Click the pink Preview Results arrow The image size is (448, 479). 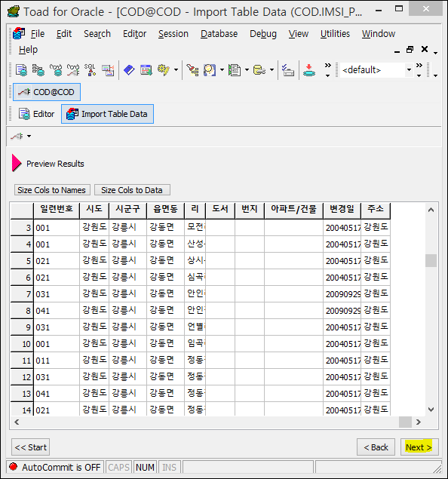17,163
